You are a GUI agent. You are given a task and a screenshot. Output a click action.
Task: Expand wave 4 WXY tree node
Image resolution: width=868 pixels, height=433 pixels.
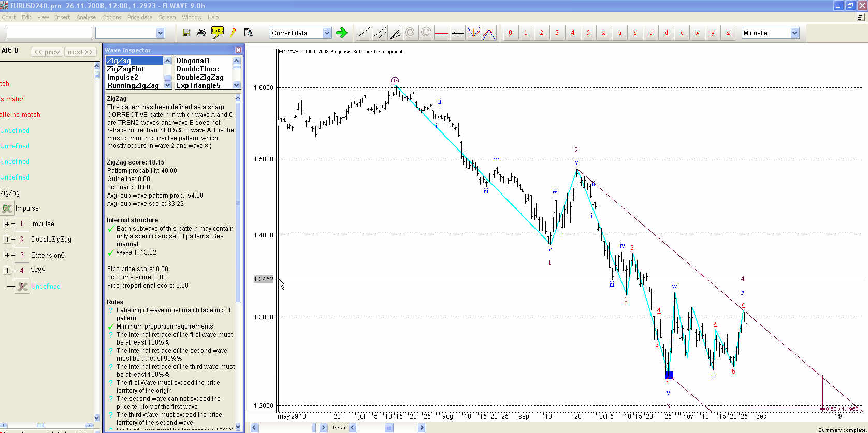click(x=7, y=271)
